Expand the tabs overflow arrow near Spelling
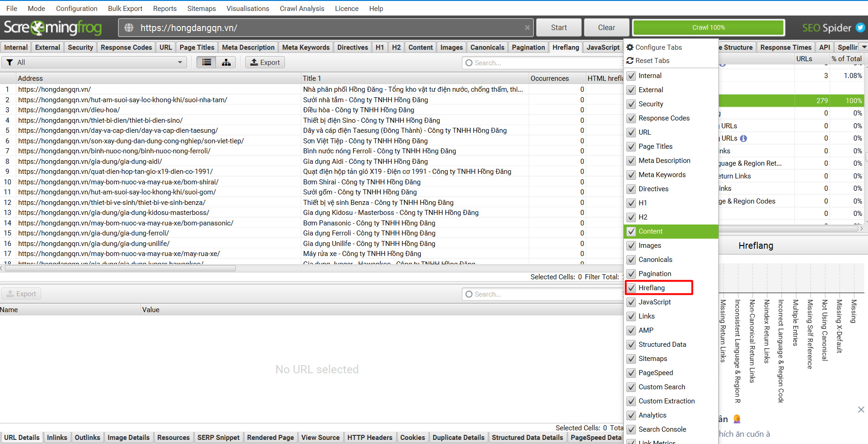Screen dimensions: 868x444 [864, 47]
